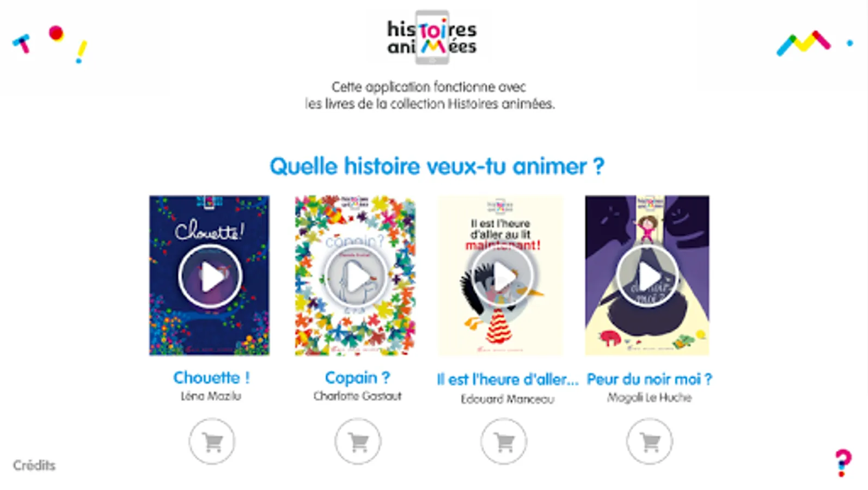
Task: Click the cart icon under Peur du noir
Action: click(x=650, y=442)
